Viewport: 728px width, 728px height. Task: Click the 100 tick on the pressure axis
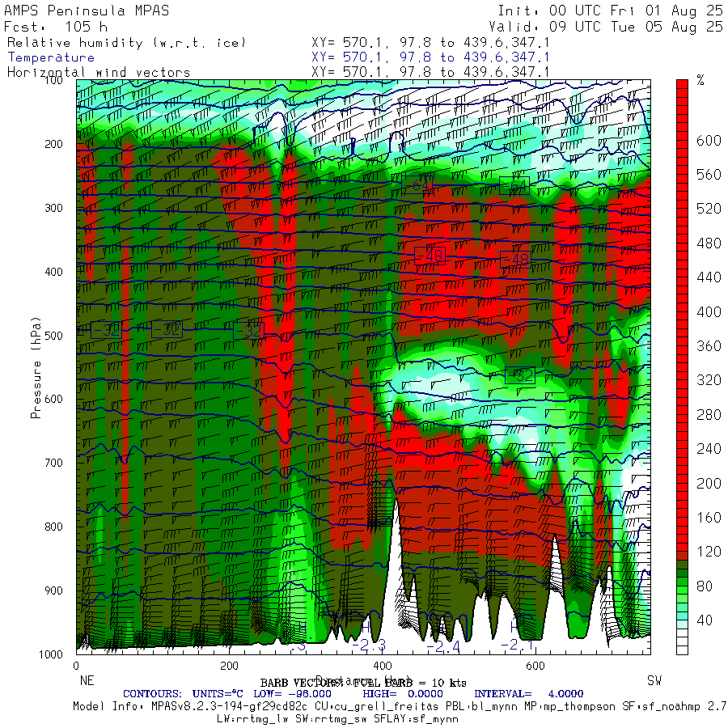(x=54, y=80)
